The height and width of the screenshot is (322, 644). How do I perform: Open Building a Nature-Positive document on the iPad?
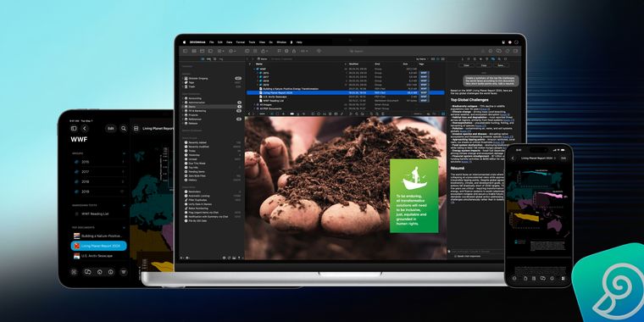pyautogui.click(x=99, y=236)
